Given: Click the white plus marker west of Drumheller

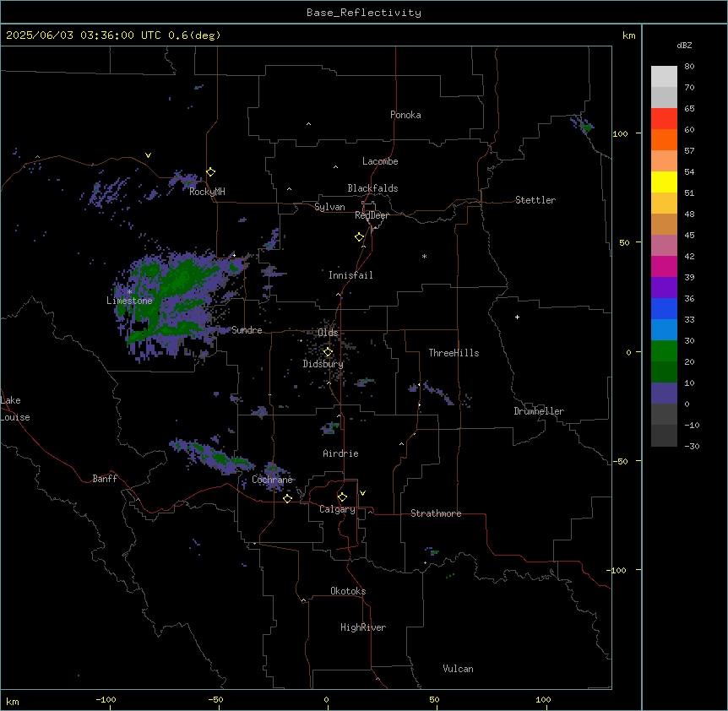Looking at the screenshot, I should click(x=517, y=317).
